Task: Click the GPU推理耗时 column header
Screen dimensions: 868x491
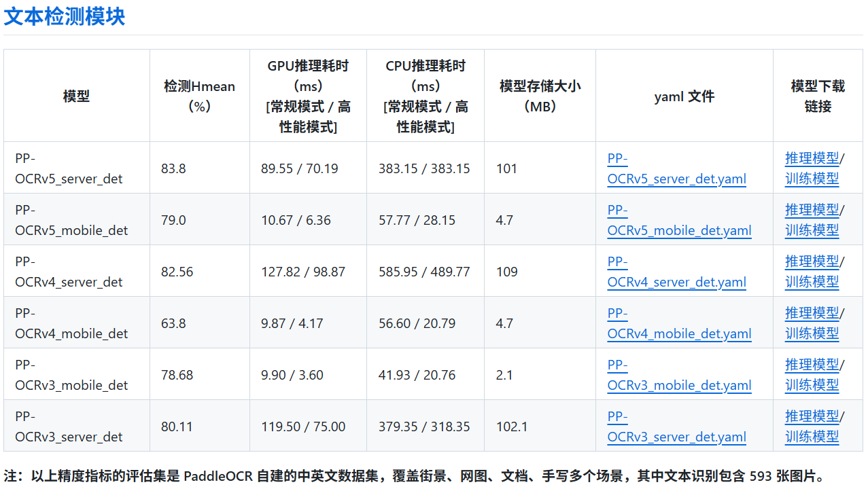Action: [308, 96]
